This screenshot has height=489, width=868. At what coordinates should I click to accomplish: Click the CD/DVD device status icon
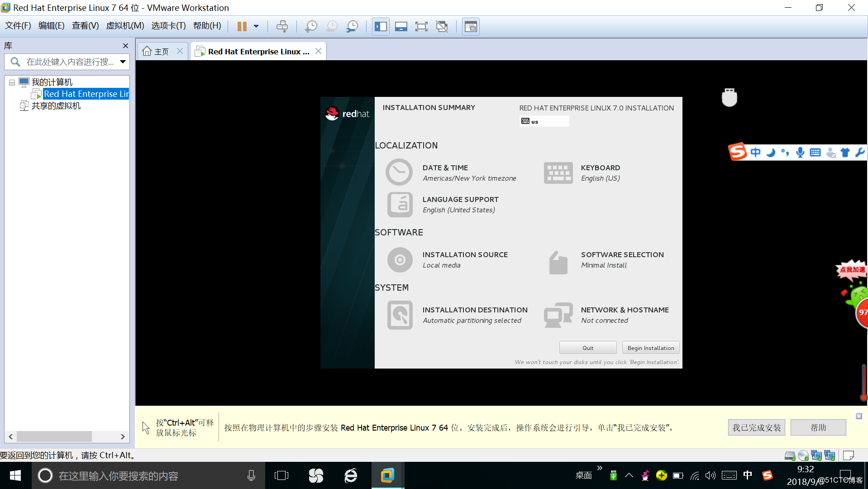[x=803, y=455]
